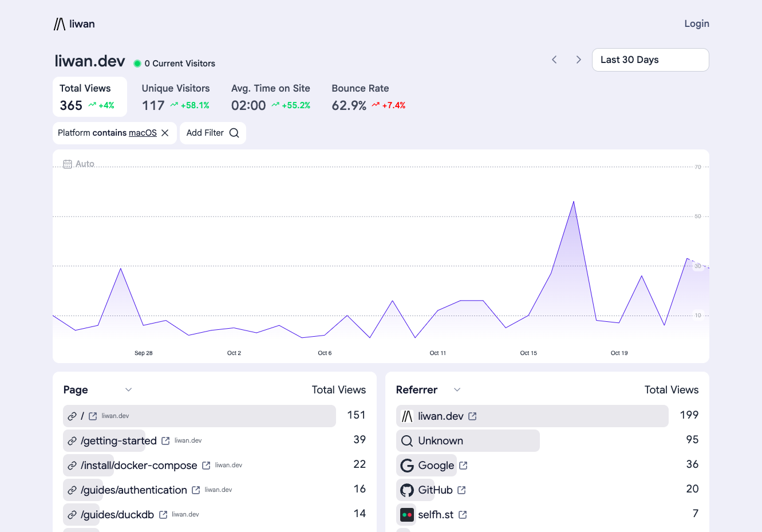762x532 pixels.
Task: Click the /guides/authentication page row
Action: [x=215, y=490]
